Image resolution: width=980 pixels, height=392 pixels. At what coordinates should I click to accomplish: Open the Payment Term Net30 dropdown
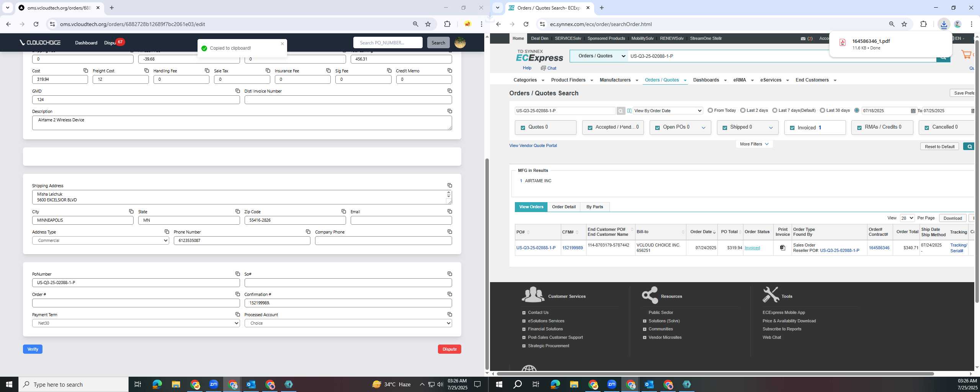point(136,323)
